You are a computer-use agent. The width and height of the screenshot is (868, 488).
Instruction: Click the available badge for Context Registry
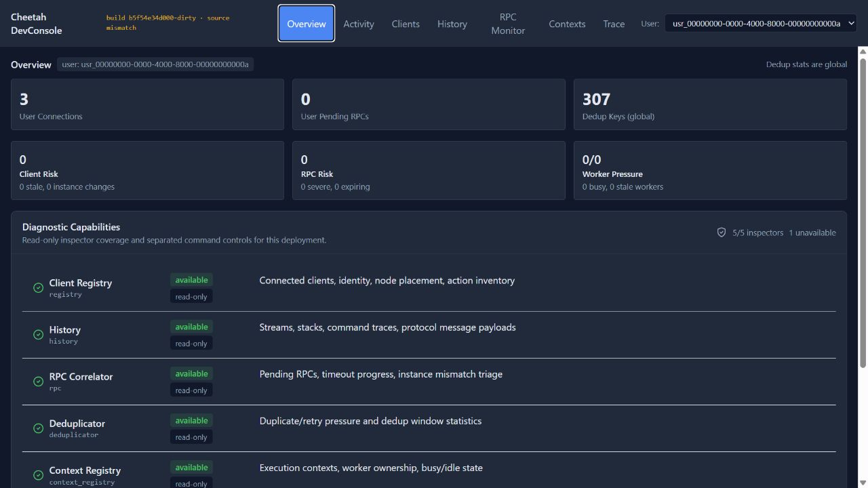click(x=191, y=467)
